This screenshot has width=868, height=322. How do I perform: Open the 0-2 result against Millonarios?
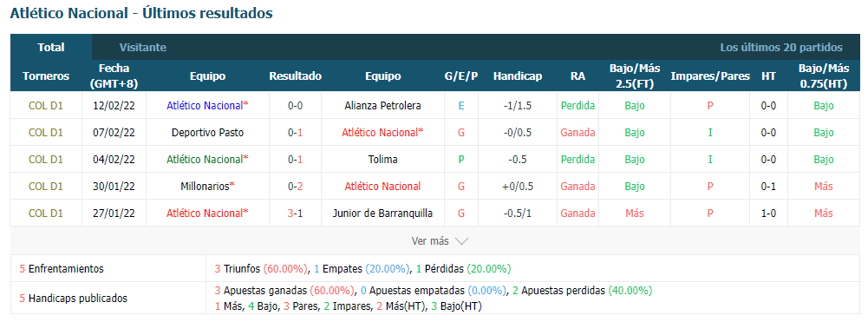295,187
